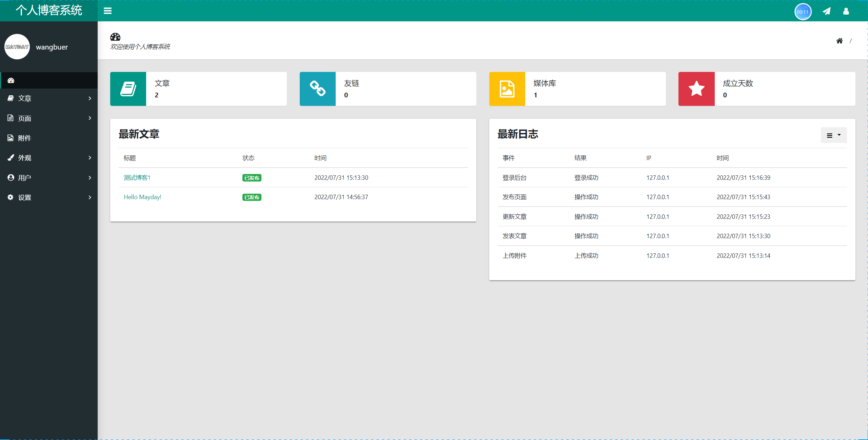The image size is (868, 440).
Task: Click the 媒体库 image icon on the yellow card
Action: [x=507, y=89]
